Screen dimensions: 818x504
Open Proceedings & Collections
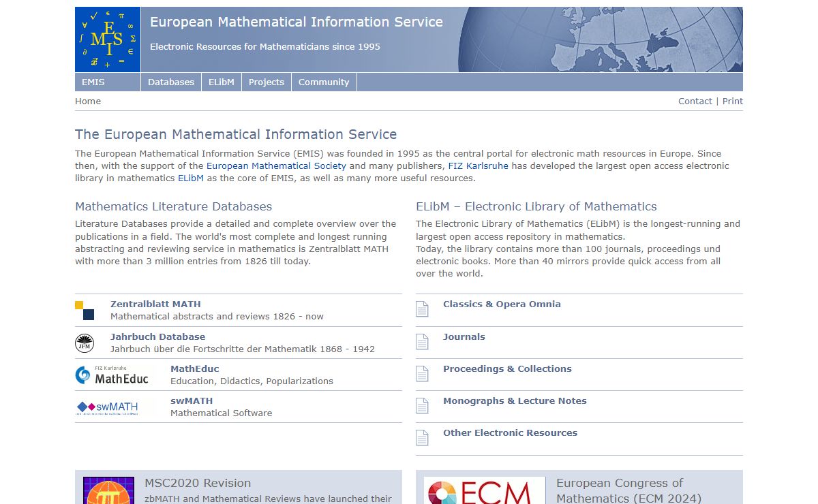coord(507,368)
